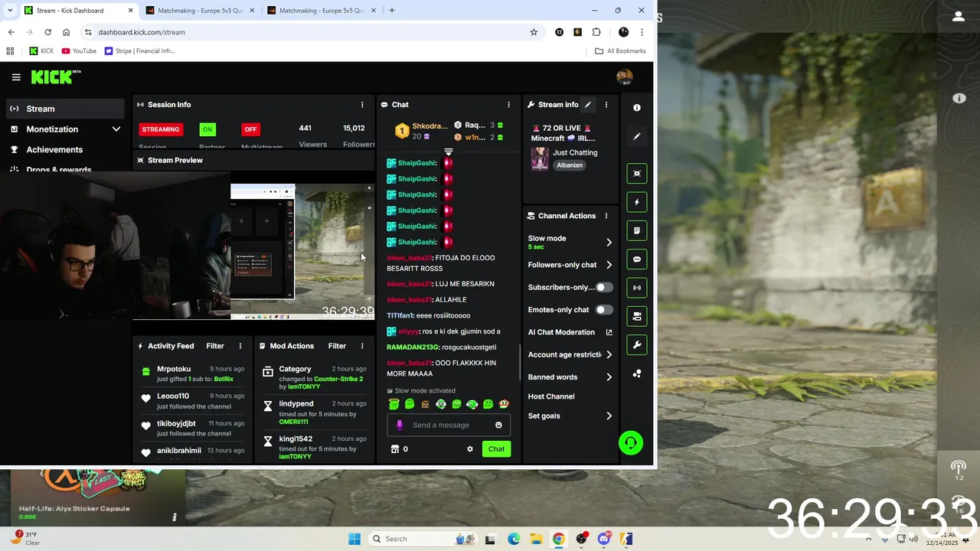Open the green headset support button
Viewport: 980px width, 551px height.
[631, 443]
